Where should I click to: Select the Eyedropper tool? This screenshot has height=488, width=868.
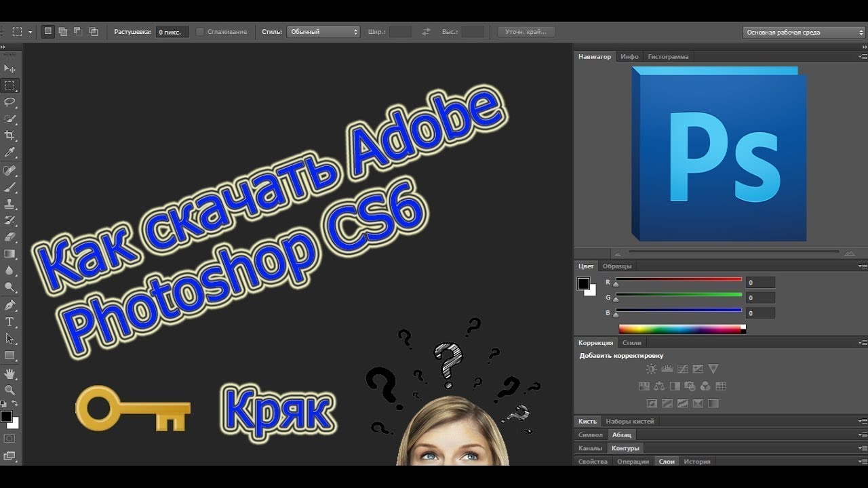click(9, 153)
